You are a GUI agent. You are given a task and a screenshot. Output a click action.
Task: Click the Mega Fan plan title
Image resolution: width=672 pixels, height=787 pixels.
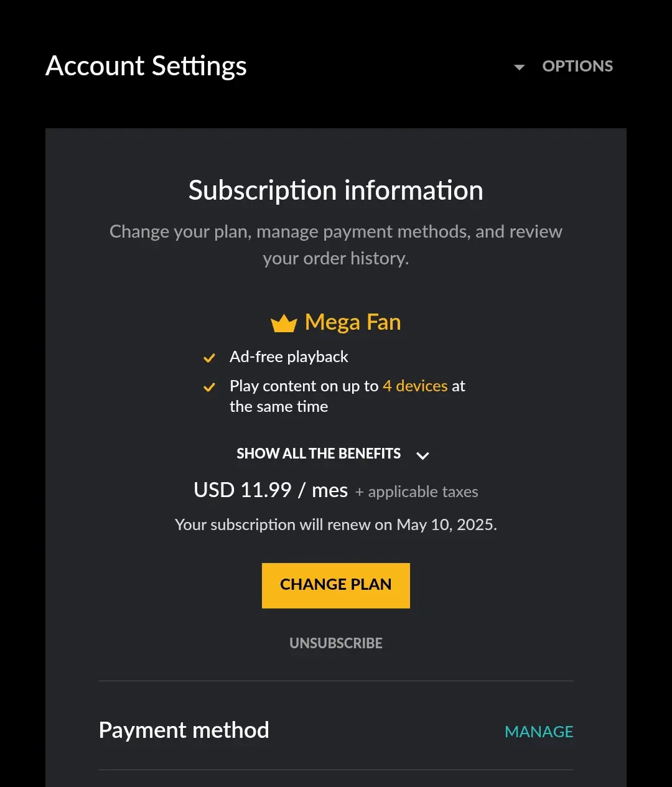click(x=353, y=322)
